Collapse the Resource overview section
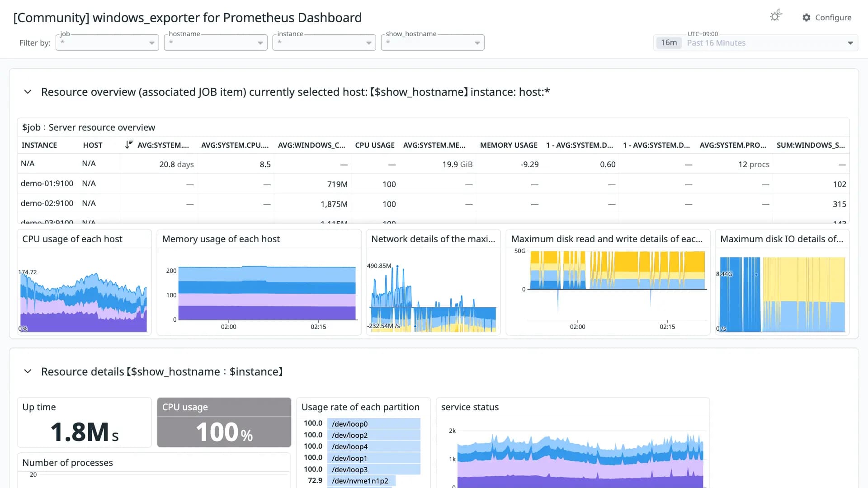The height and width of the screenshot is (488, 868). tap(28, 92)
